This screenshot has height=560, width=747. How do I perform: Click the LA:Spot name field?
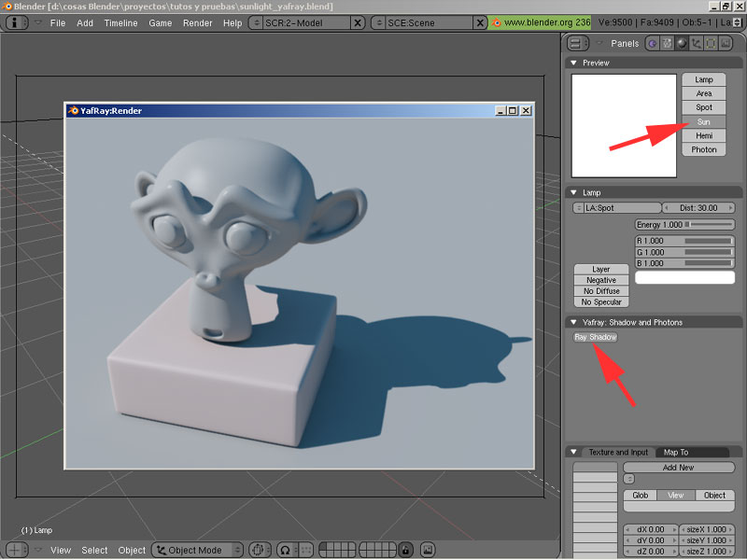point(623,207)
